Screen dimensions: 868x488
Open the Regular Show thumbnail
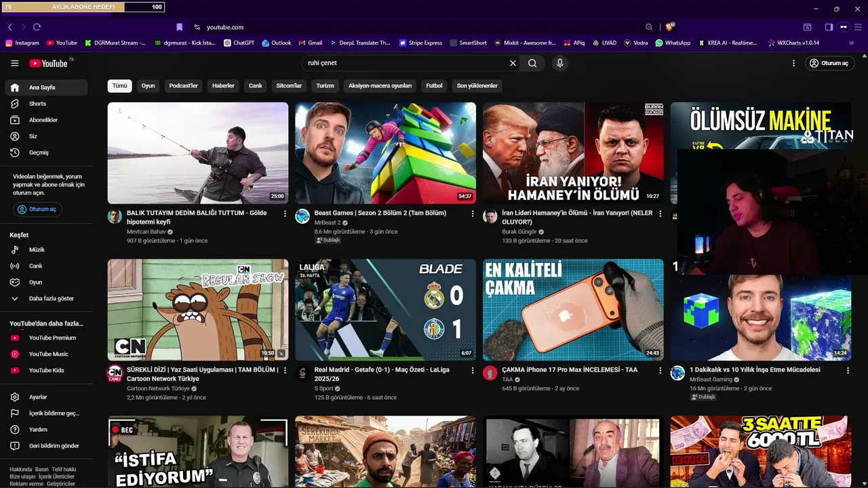(x=198, y=310)
